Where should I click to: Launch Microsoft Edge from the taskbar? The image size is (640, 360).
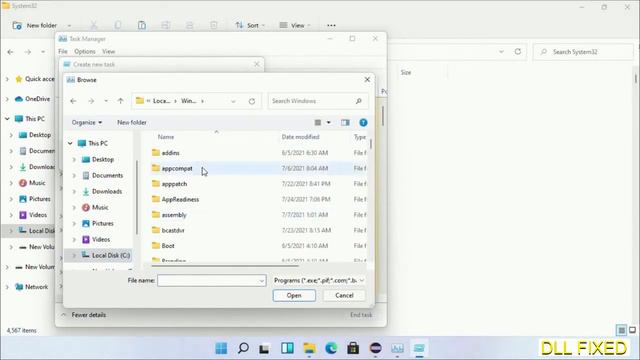coord(331,348)
